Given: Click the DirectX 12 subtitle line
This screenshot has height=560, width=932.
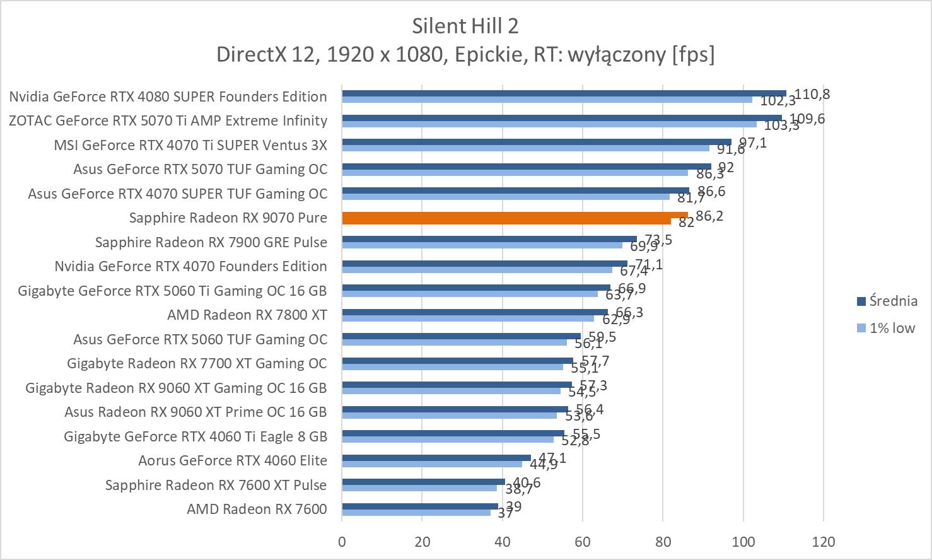Looking at the screenshot, I should (x=465, y=54).
